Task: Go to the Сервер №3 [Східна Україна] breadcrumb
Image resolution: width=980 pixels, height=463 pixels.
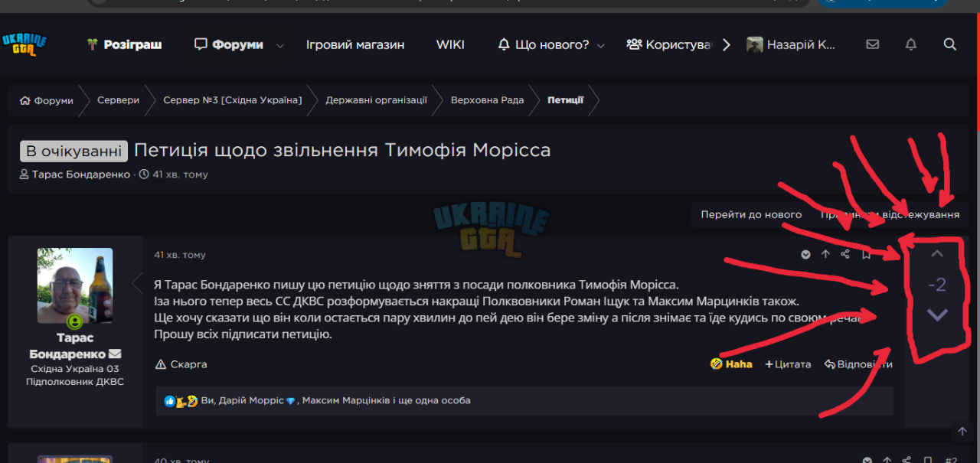Action: (233, 100)
